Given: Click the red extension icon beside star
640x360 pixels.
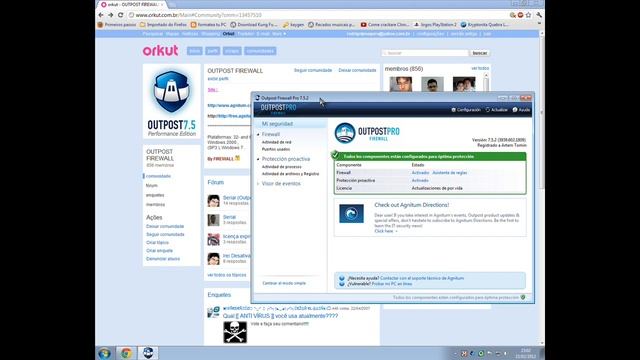Looking at the screenshot, I should point(520,15).
